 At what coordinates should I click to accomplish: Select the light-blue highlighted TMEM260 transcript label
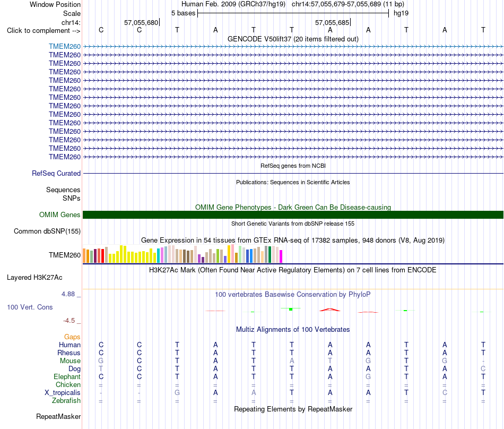pyautogui.click(x=65, y=47)
